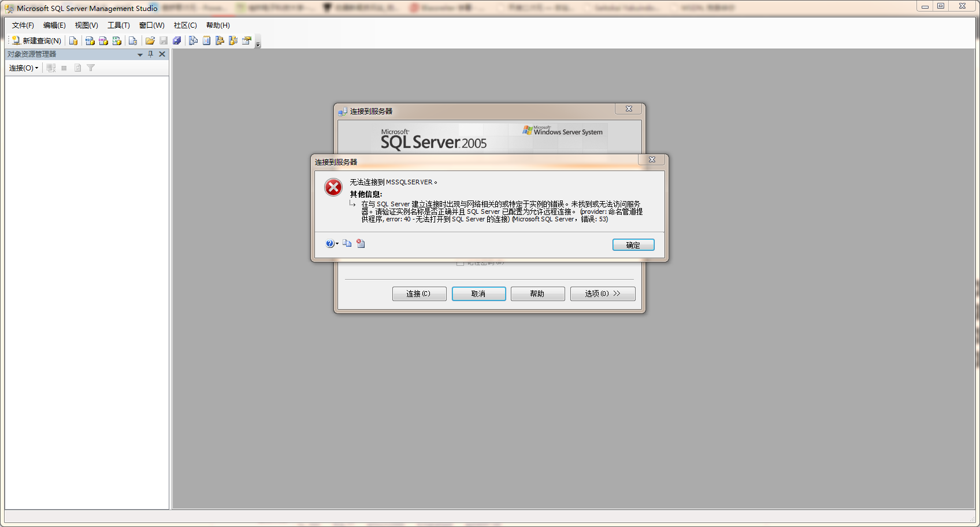The height and width of the screenshot is (527, 980).
Task: Click the Template Explorer toolbar icon
Action: (x=233, y=40)
